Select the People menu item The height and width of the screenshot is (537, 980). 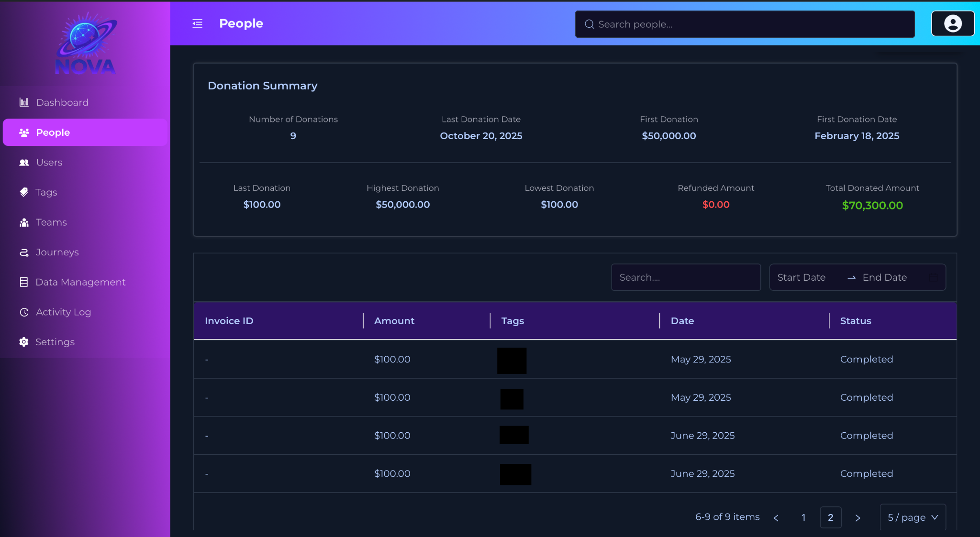pos(53,132)
